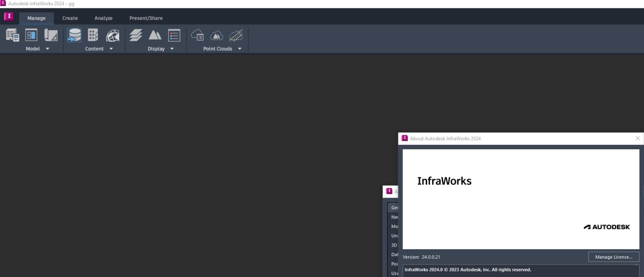Screen dimensions: 644x277
Task: Click Point Cloud Terrain cloud-mountain icon
Action: [217, 36]
